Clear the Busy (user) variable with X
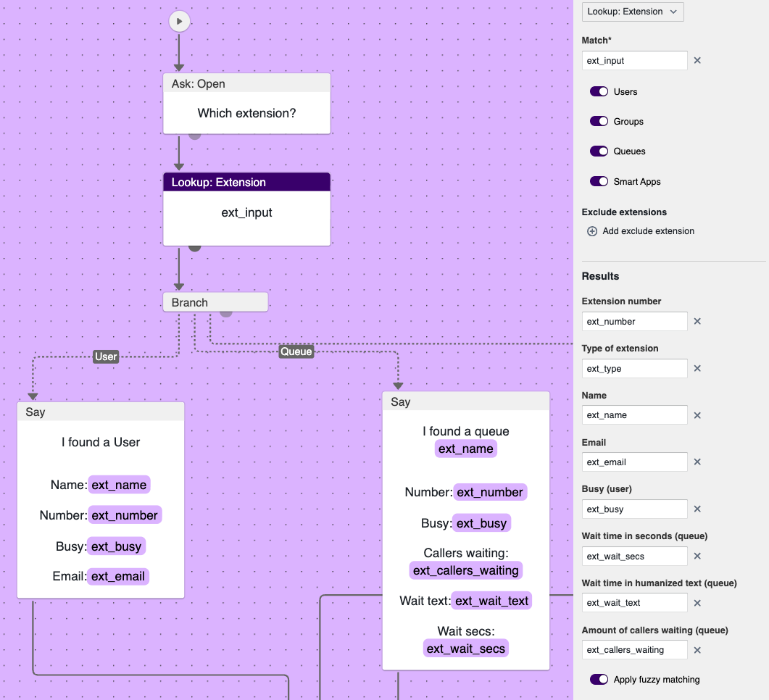The image size is (769, 700). point(697,509)
